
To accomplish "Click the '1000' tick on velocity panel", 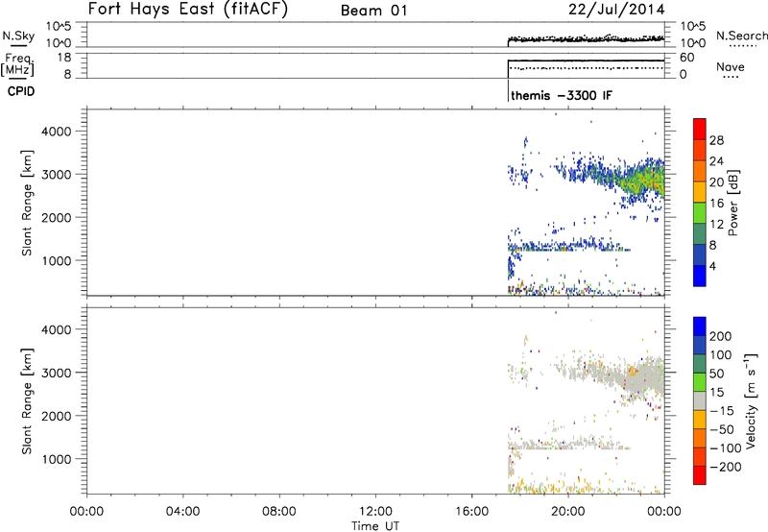I will [x=56, y=459].
